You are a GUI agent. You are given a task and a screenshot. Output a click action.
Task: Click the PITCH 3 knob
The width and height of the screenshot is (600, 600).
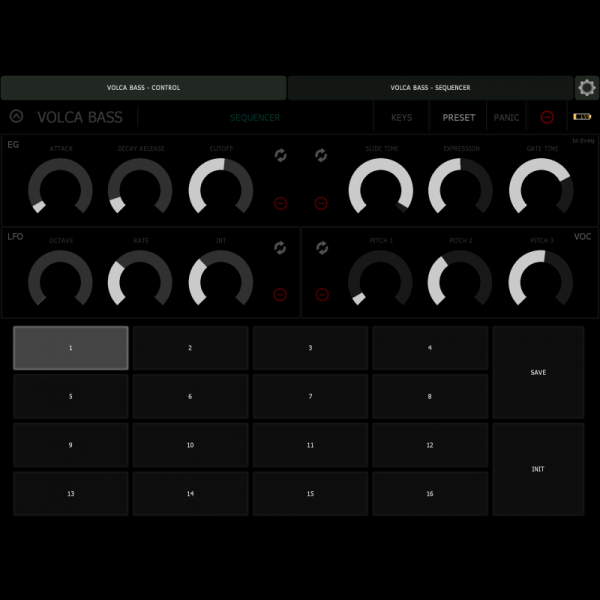(541, 278)
